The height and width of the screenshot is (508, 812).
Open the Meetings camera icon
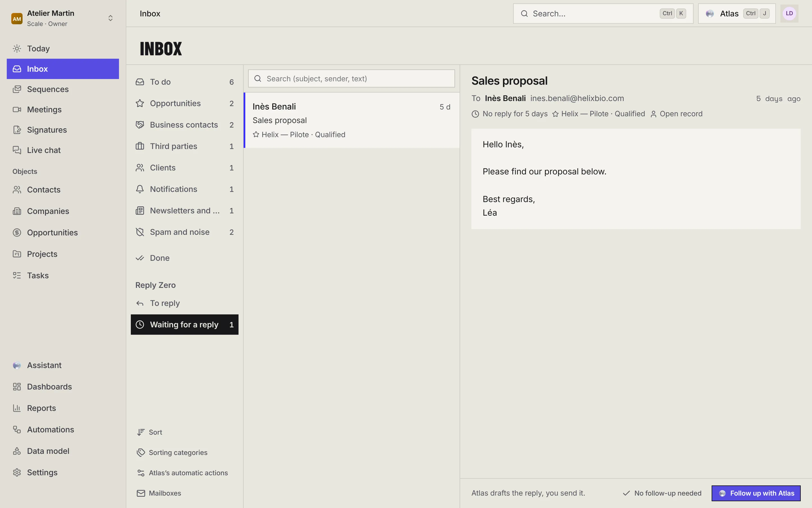pyautogui.click(x=17, y=110)
